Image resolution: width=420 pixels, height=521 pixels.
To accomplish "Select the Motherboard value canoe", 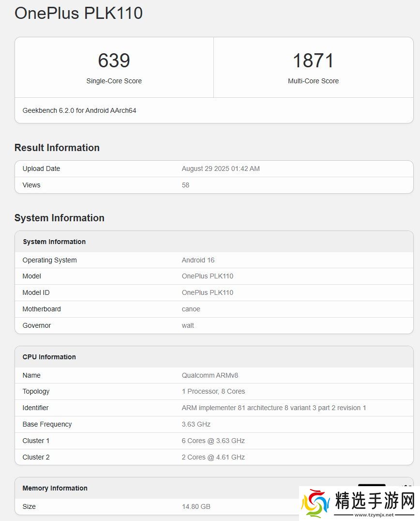I will click(191, 309).
